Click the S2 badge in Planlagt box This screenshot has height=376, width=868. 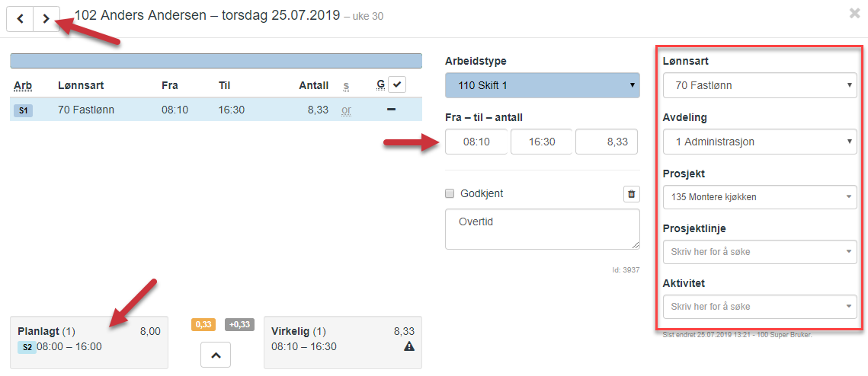pyautogui.click(x=27, y=347)
